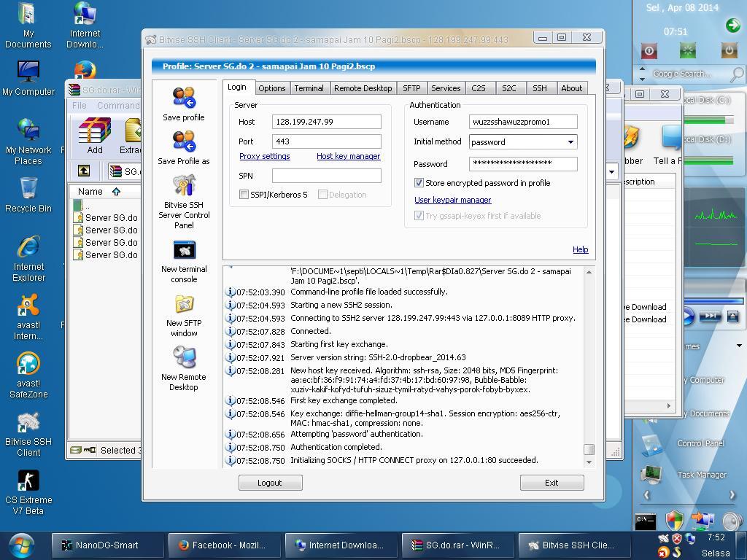
Task: Click the Host input field
Action: click(326, 122)
